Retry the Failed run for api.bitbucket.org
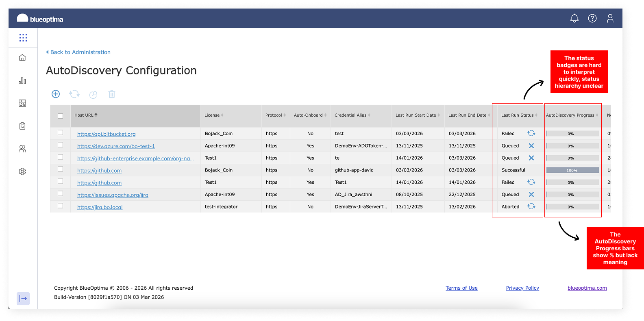Image resolution: width=644 pixels, height=321 pixels. point(531,133)
